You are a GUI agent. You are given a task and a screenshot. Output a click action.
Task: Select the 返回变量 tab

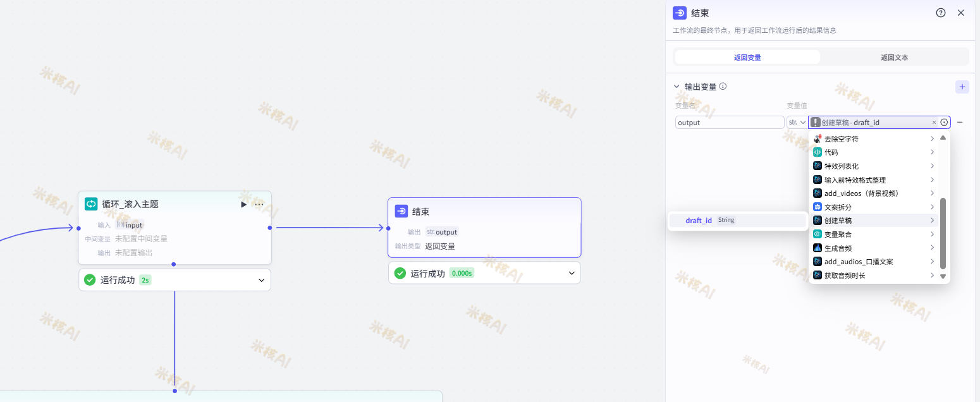[x=747, y=57]
